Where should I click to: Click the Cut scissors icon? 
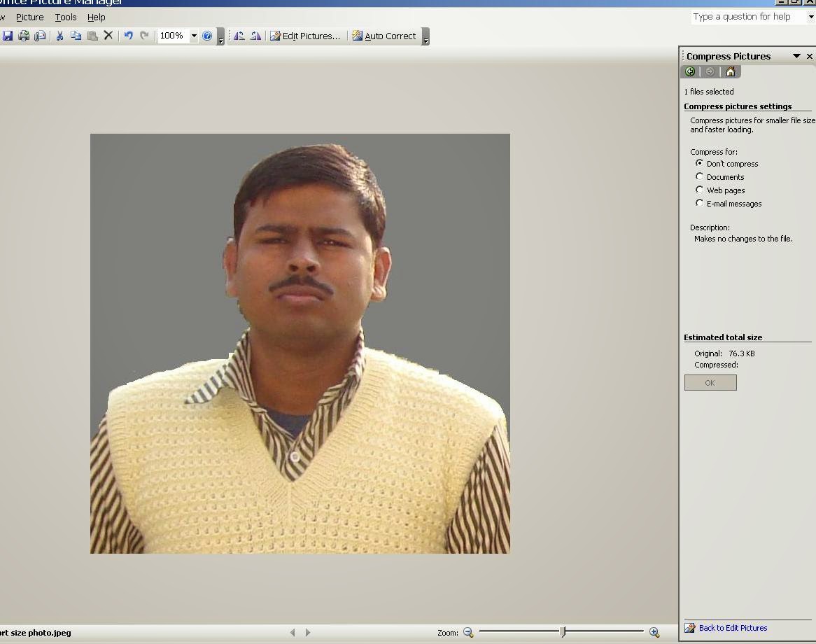click(x=60, y=36)
